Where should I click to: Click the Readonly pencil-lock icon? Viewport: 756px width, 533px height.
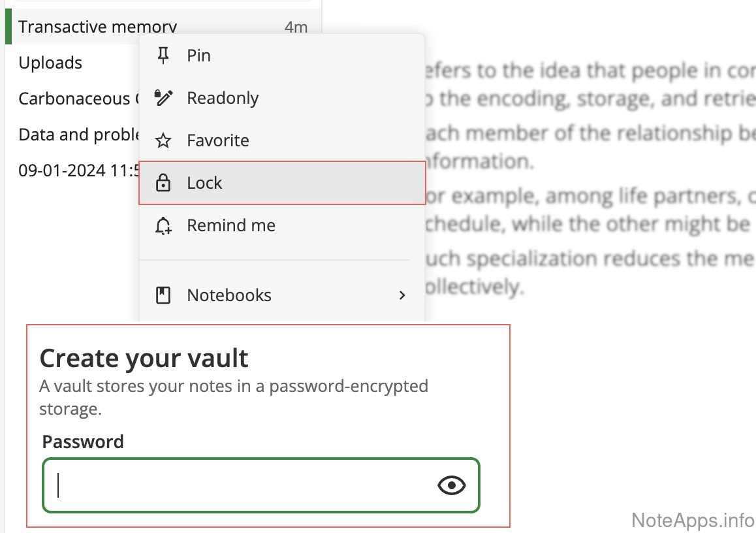tap(163, 98)
